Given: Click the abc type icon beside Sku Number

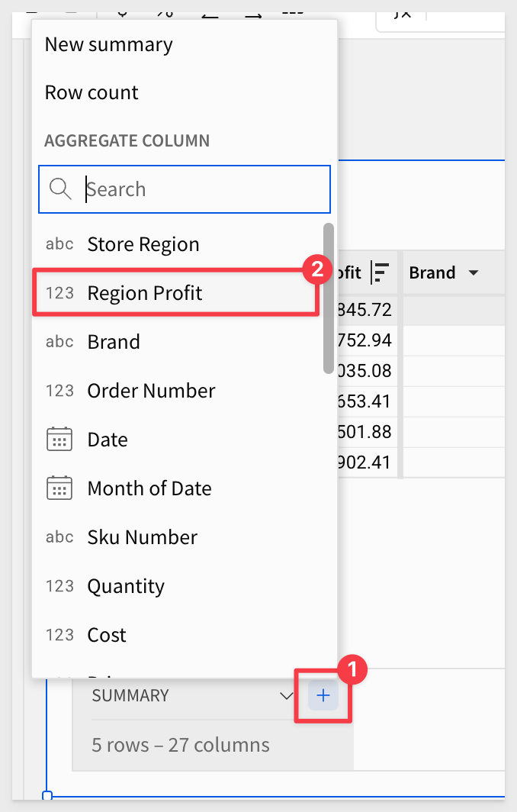Looking at the screenshot, I should [59, 537].
